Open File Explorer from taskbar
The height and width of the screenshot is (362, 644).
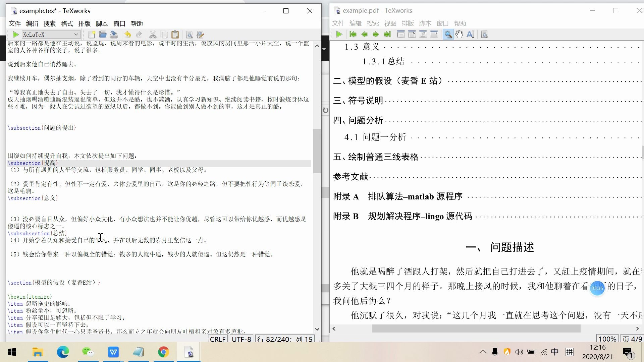pos(38,352)
